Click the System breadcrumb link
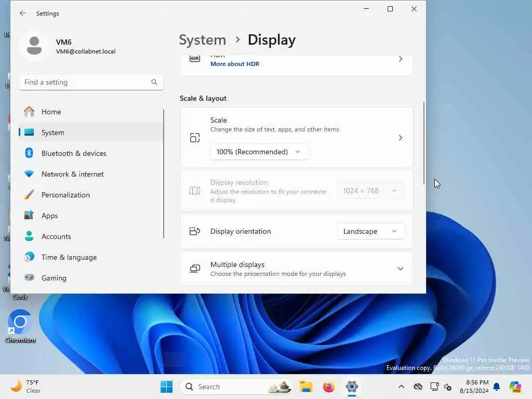The height and width of the screenshot is (399, 532). pyautogui.click(x=202, y=40)
